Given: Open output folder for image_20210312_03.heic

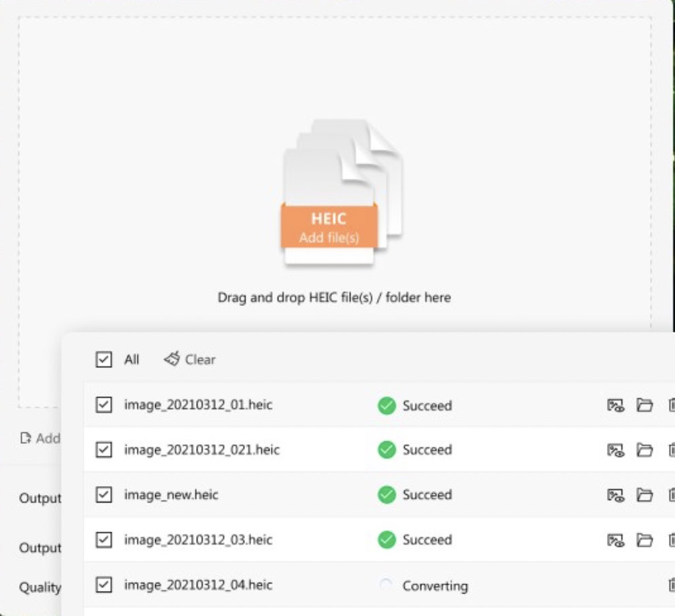Looking at the screenshot, I should tap(644, 540).
